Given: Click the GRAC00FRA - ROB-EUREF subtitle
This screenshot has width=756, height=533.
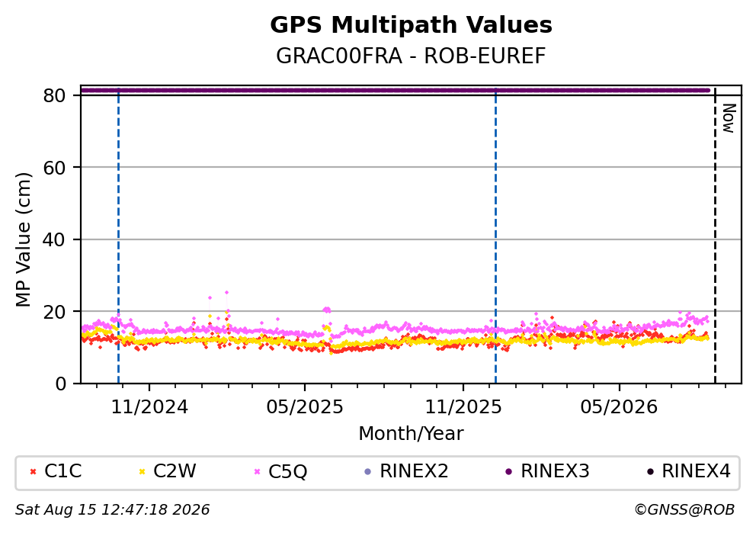Looking at the screenshot, I should [x=411, y=56].
